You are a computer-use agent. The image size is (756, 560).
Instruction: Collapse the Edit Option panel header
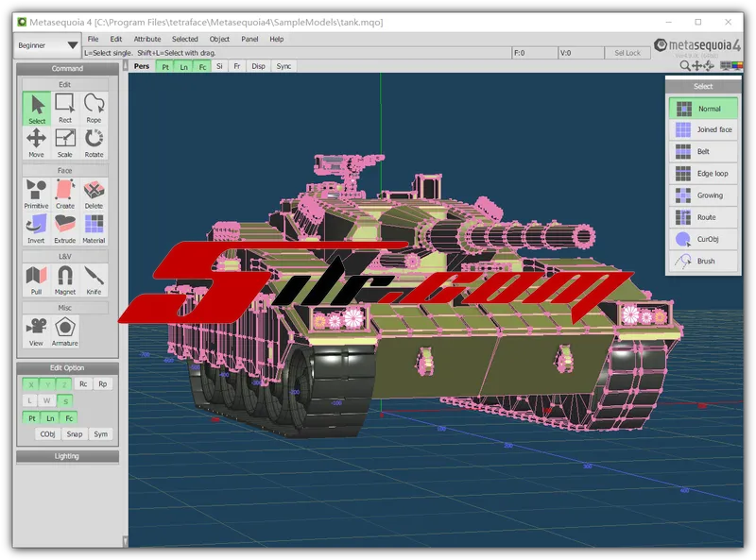click(67, 368)
